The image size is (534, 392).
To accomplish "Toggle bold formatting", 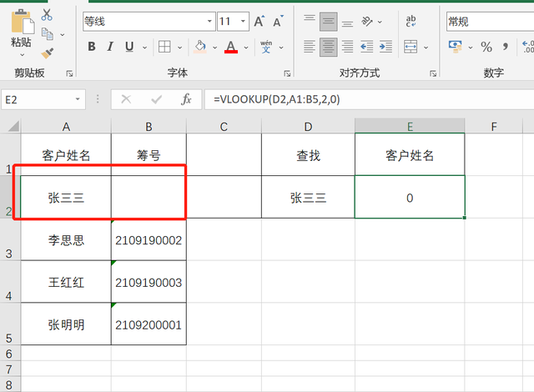I will pyautogui.click(x=92, y=47).
